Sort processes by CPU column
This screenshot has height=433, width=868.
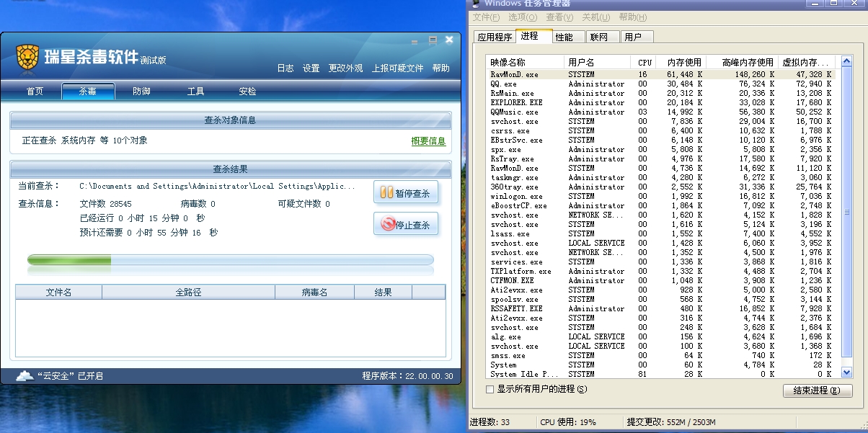pos(645,62)
